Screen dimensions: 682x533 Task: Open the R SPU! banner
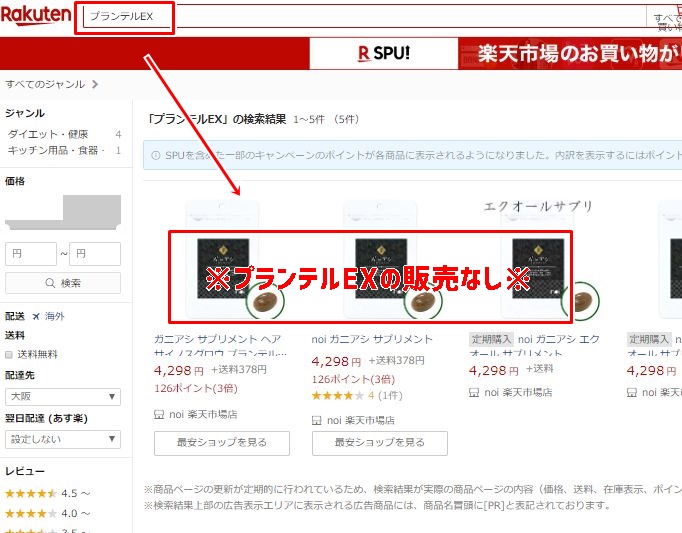tap(384, 54)
